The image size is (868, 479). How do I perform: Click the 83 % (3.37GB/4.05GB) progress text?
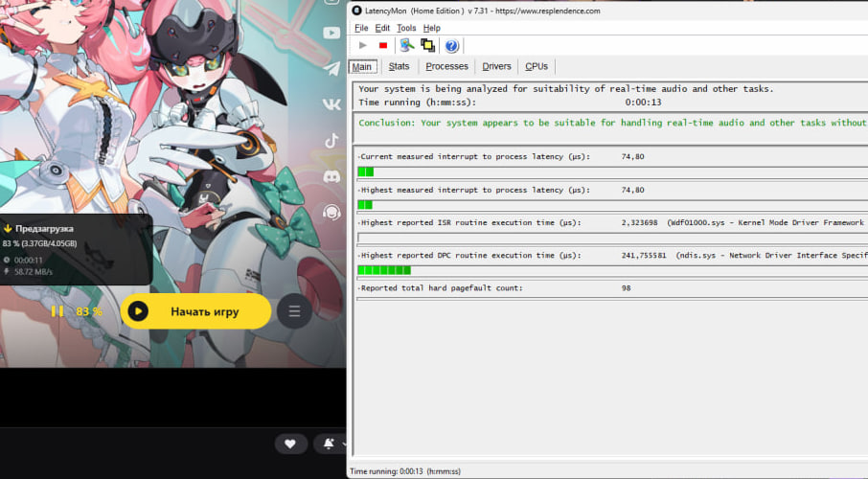click(39, 243)
